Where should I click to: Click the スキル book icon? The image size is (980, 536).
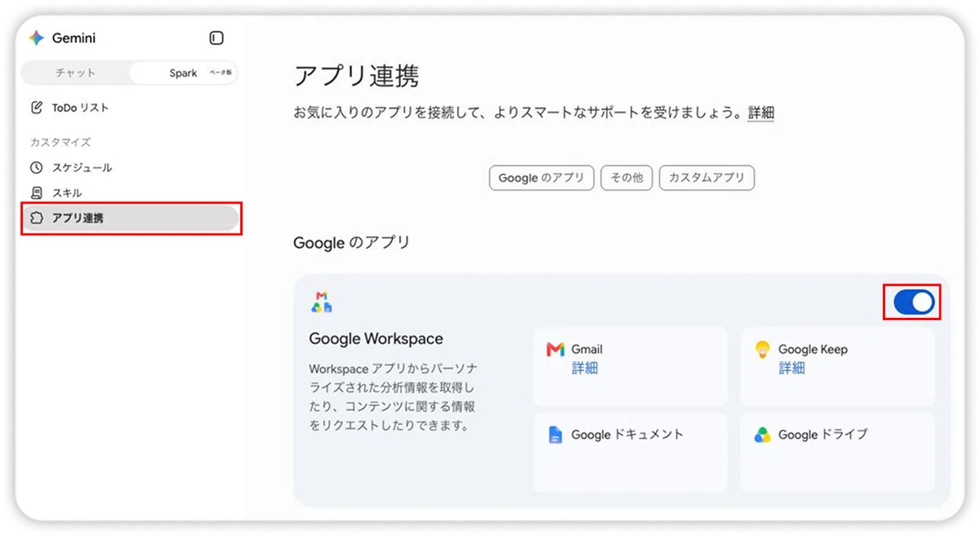[x=36, y=193]
